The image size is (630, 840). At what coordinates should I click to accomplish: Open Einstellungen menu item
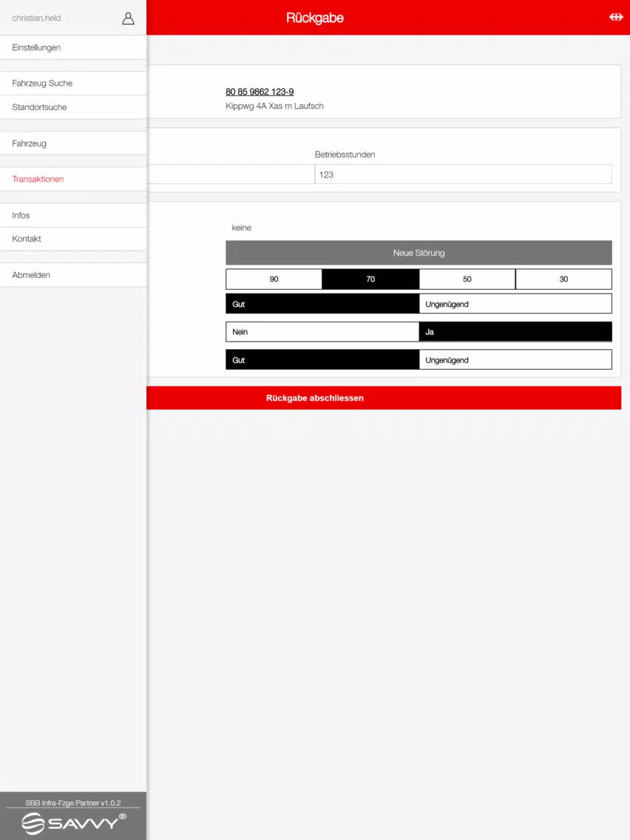(73, 47)
